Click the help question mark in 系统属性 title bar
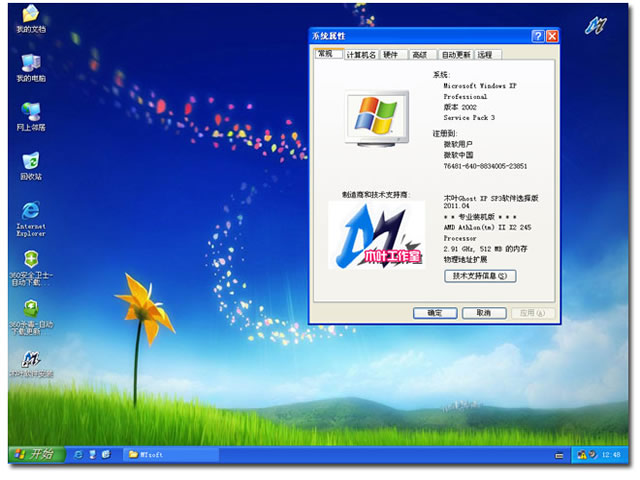This screenshot has height=480, width=640. 538,36
